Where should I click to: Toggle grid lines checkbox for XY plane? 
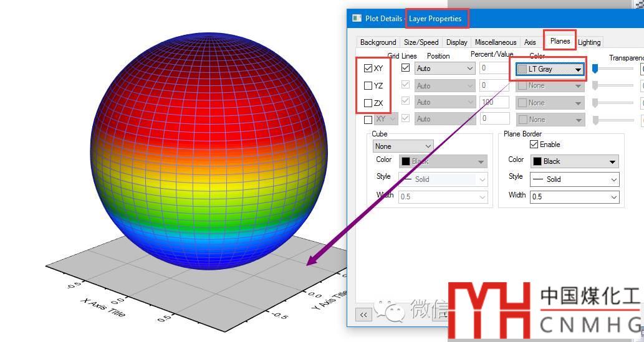(405, 68)
